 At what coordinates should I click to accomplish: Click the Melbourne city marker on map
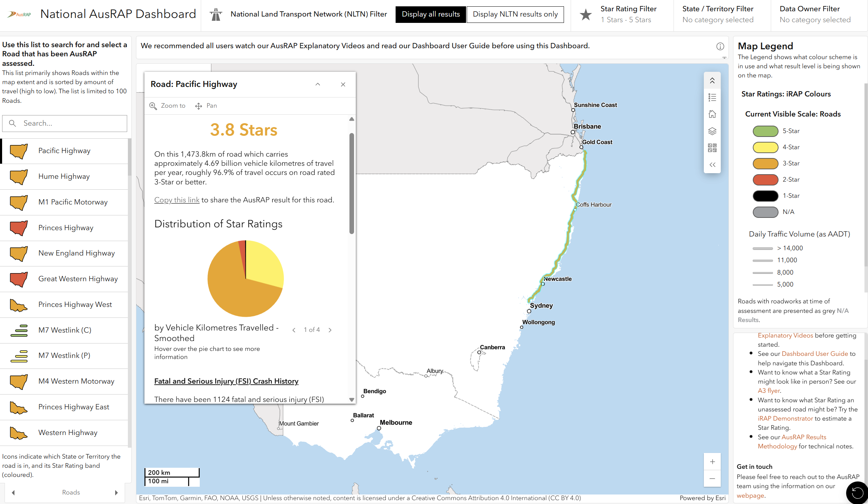coord(379,428)
